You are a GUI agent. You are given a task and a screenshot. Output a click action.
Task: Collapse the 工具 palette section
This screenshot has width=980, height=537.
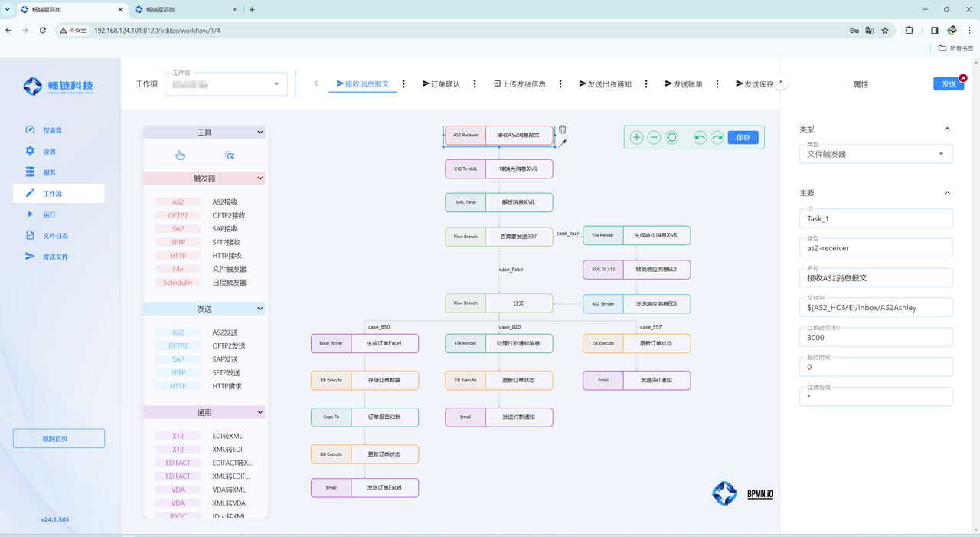(x=260, y=133)
